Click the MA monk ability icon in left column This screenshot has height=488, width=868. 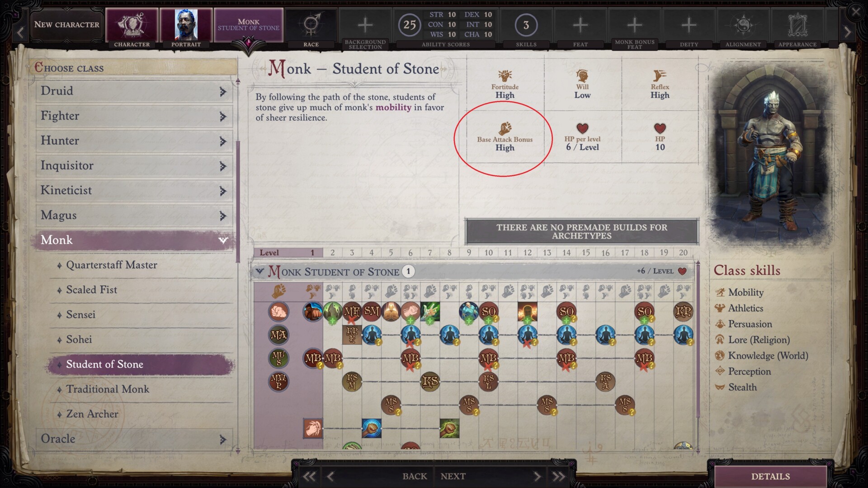click(x=278, y=335)
